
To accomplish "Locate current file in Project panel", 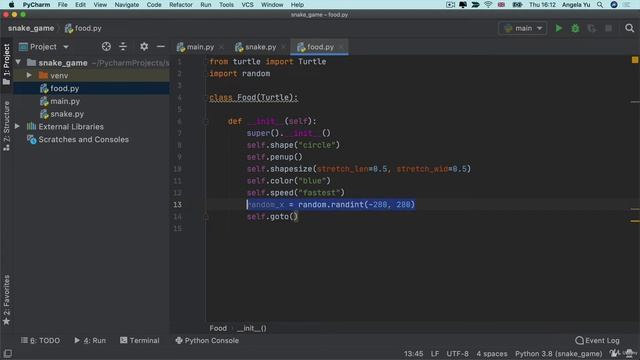I will (106, 47).
